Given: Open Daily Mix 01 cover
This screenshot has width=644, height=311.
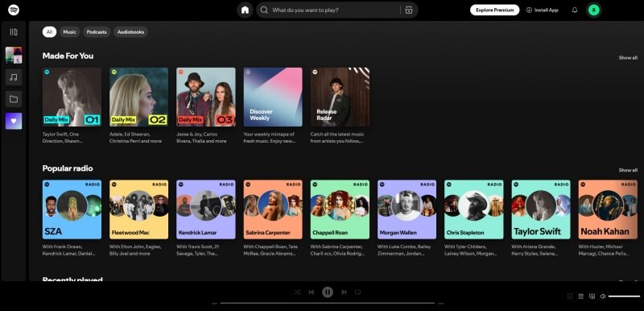Looking at the screenshot, I should pos(72,97).
